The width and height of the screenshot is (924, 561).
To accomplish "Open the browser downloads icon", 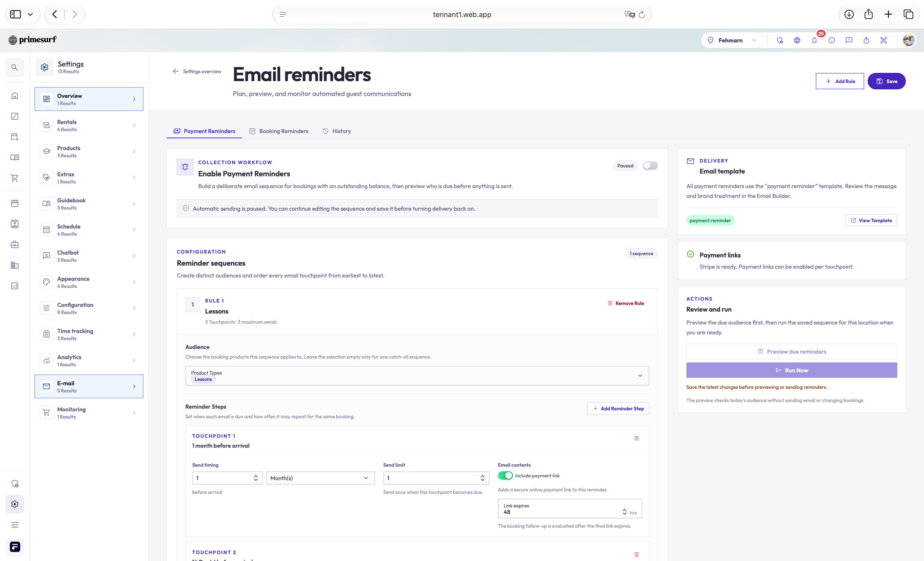I will [x=849, y=14].
